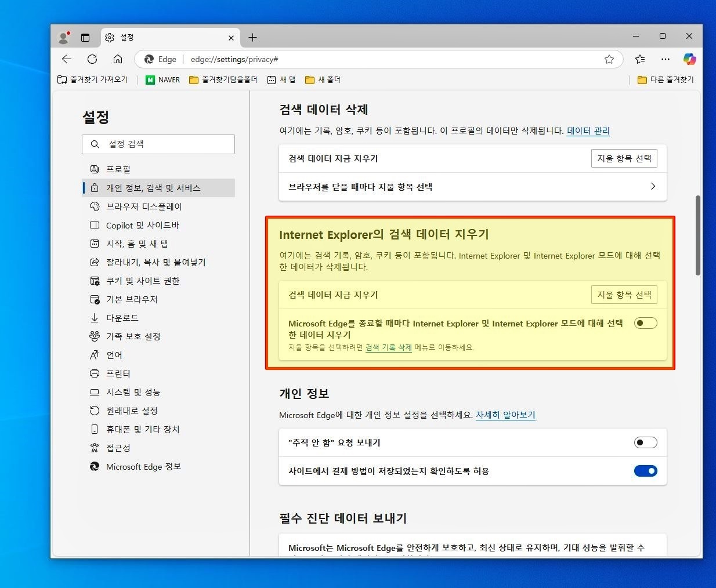Click the settings page vertical scrollbar
Image resolution: width=716 pixels, height=588 pixels.
coord(698,235)
